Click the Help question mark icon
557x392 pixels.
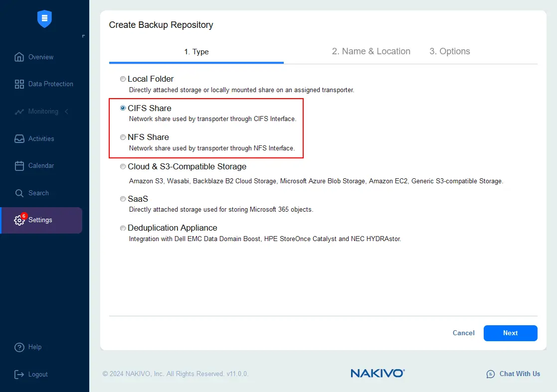[19, 347]
